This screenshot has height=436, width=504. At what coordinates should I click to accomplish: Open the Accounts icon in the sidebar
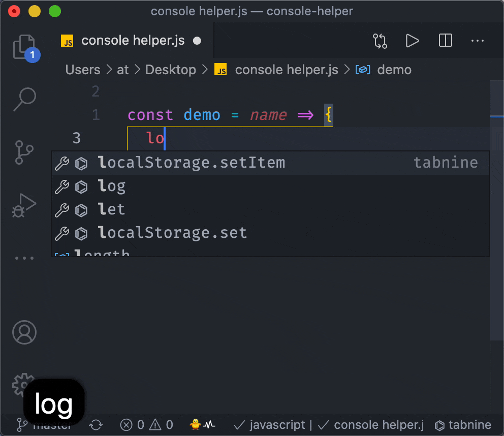pos(24,333)
